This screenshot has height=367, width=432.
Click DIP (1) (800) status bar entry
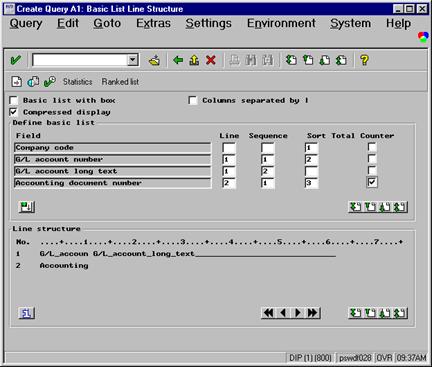pyautogui.click(x=310, y=358)
